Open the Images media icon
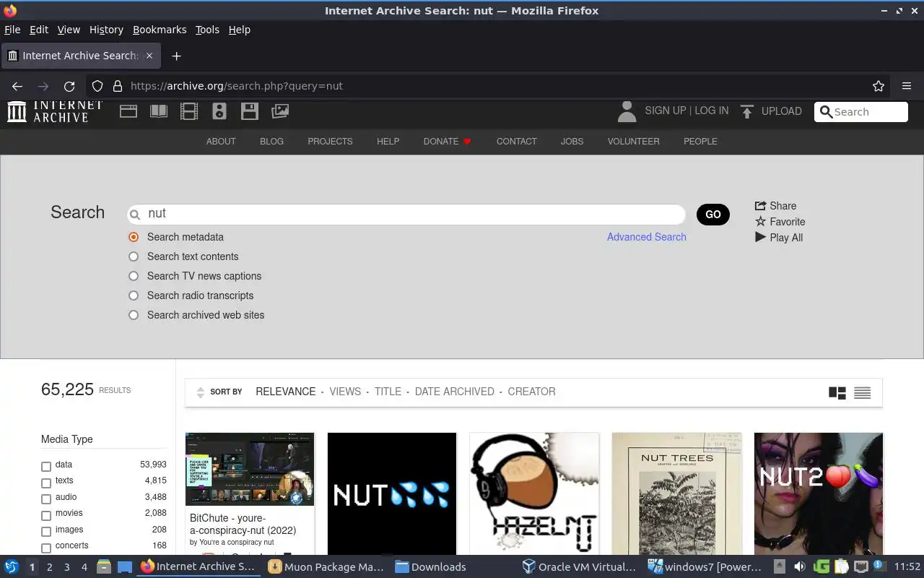Screen dimensions: 924x578 tap(280, 111)
